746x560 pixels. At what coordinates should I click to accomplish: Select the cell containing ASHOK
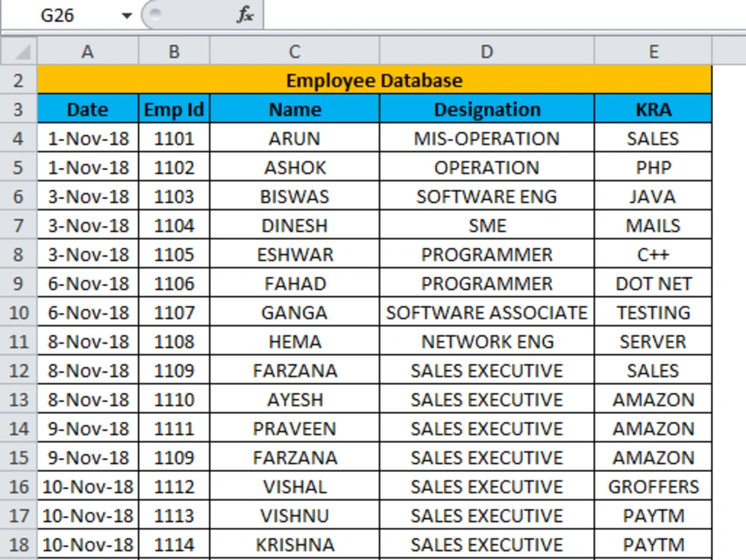295,167
